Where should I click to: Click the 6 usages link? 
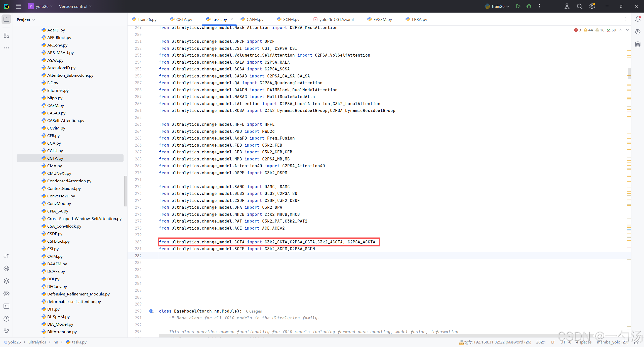pos(254,311)
